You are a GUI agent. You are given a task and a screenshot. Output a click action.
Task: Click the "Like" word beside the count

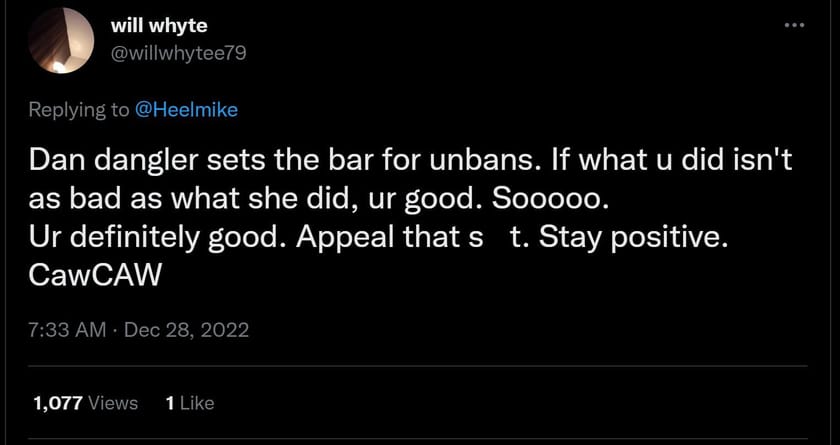pos(197,403)
